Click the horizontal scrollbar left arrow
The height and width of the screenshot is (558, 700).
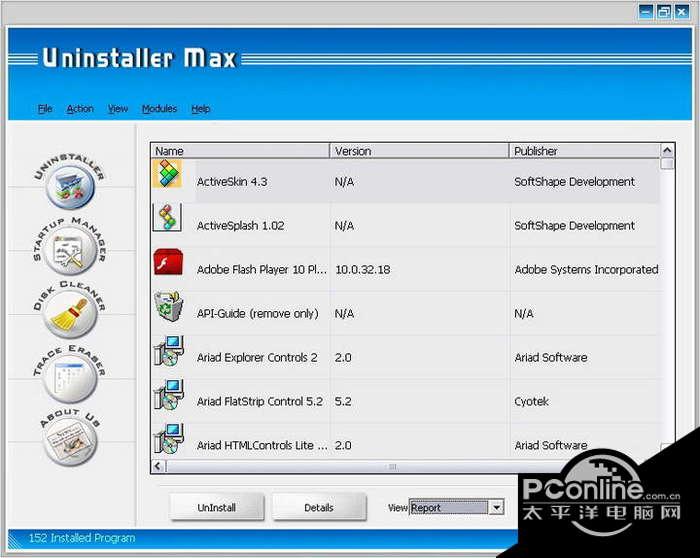click(158, 466)
